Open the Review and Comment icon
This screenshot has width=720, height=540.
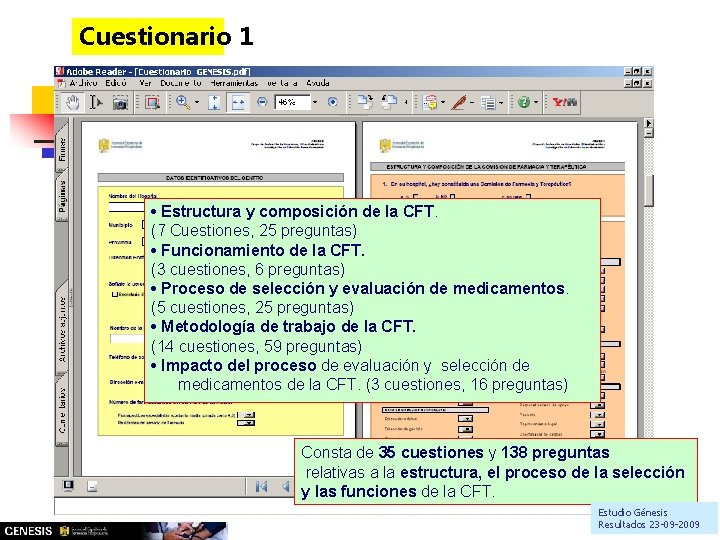(430, 102)
